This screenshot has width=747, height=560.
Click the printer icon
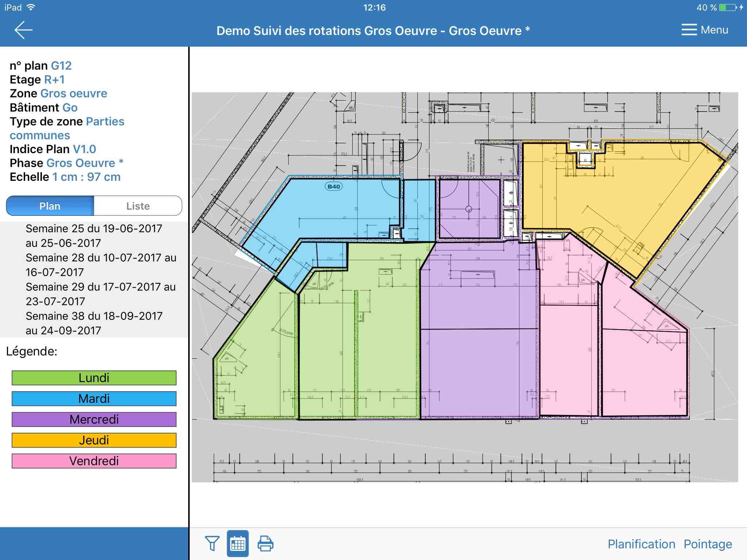pyautogui.click(x=266, y=544)
